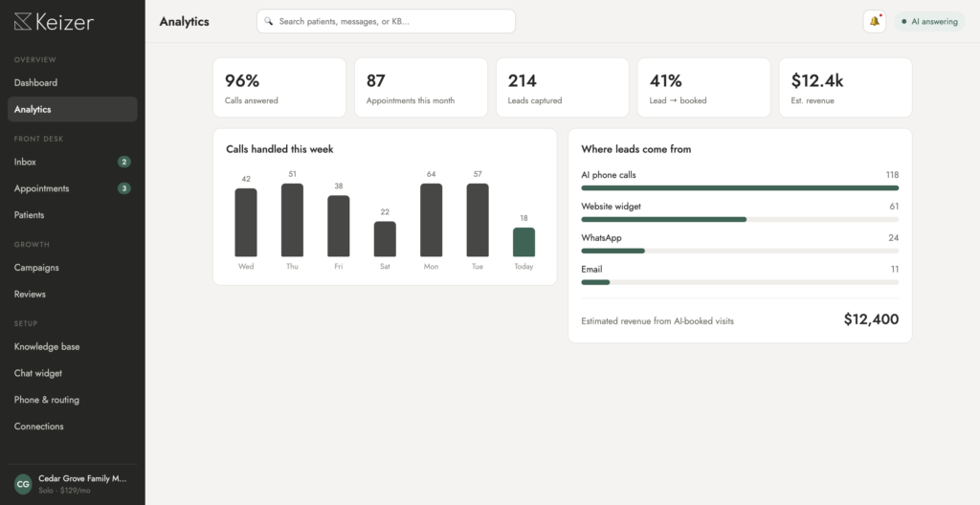This screenshot has height=505, width=980.
Task: Open Phone & routing settings
Action: [73, 400]
